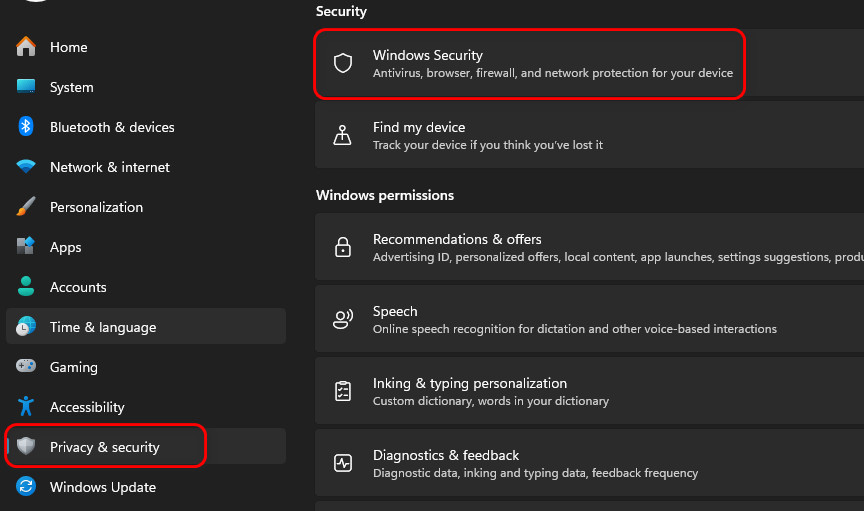This screenshot has height=511, width=864.
Task: Click the Network wifi icon
Action: click(26, 167)
